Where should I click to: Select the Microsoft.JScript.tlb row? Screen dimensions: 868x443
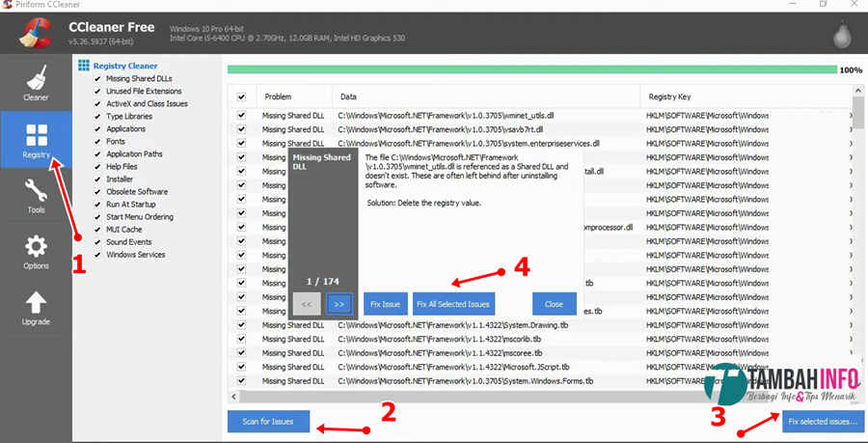coord(541,367)
